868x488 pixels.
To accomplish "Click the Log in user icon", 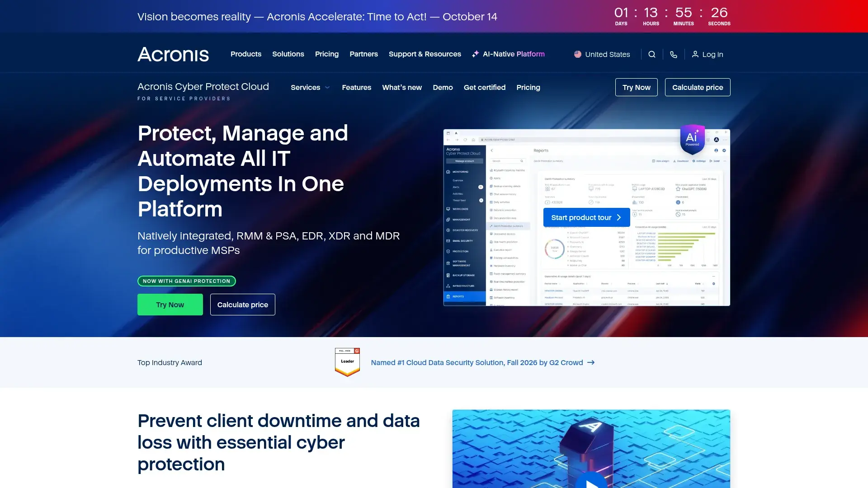I will click(x=695, y=54).
